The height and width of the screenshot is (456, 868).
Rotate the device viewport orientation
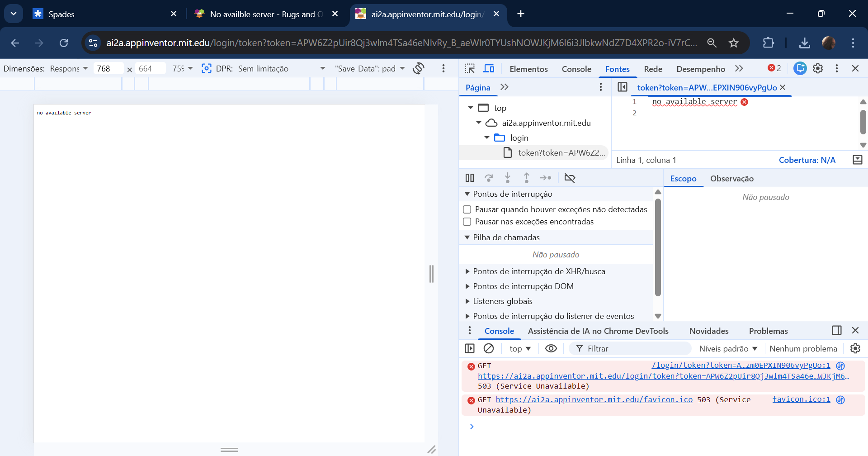click(x=419, y=68)
